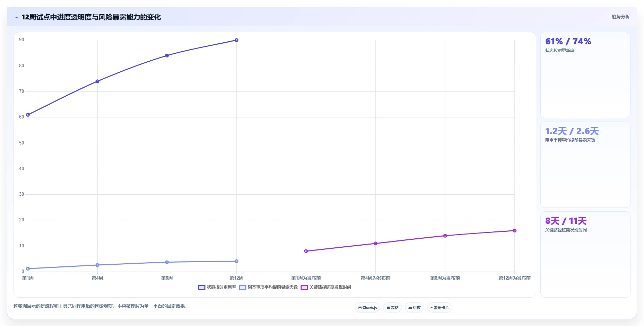Toggle the 状态按时更新率 legend series
The width and height of the screenshot is (644, 326).
tap(217, 287)
